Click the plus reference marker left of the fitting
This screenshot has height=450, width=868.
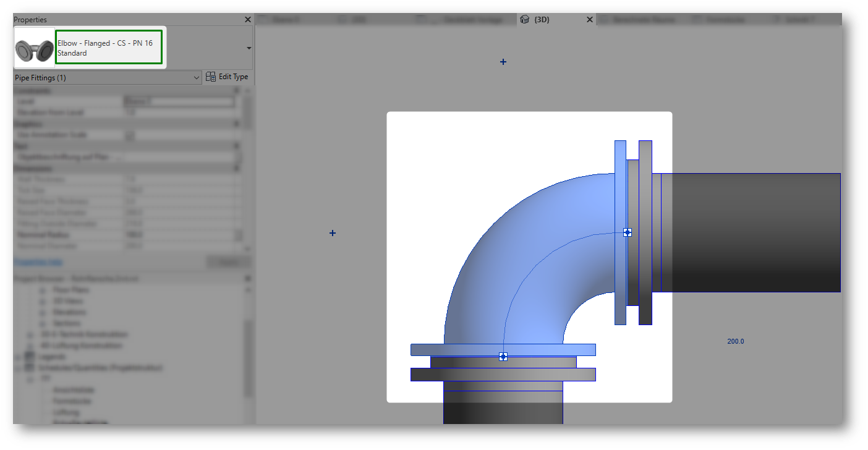coord(333,233)
